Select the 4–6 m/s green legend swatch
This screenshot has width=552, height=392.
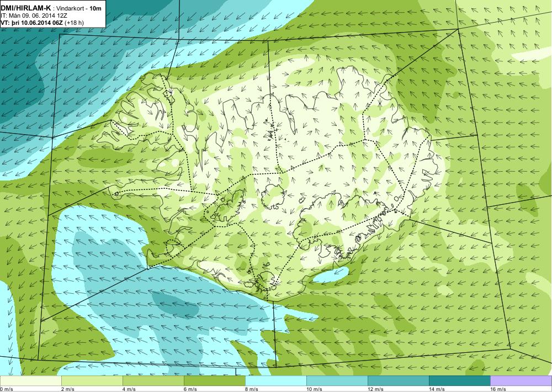(x=153, y=381)
